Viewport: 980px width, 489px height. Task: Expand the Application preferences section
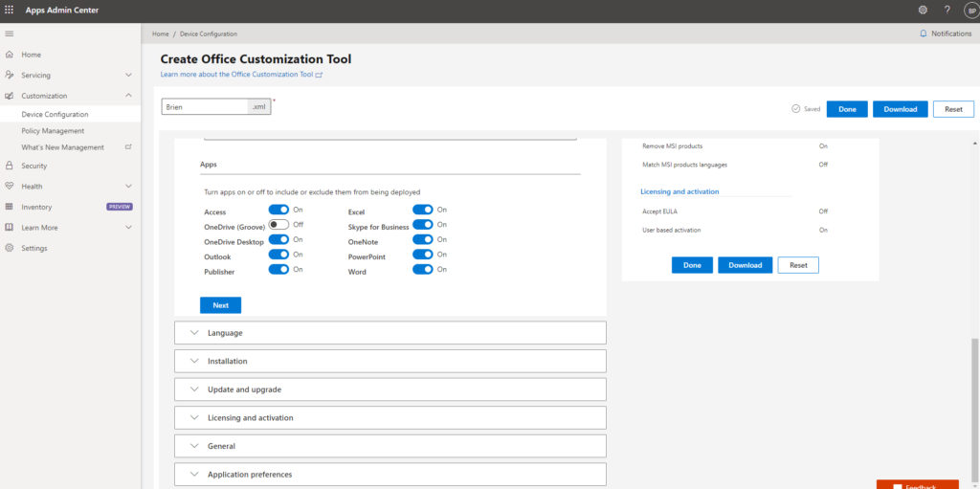pos(390,474)
